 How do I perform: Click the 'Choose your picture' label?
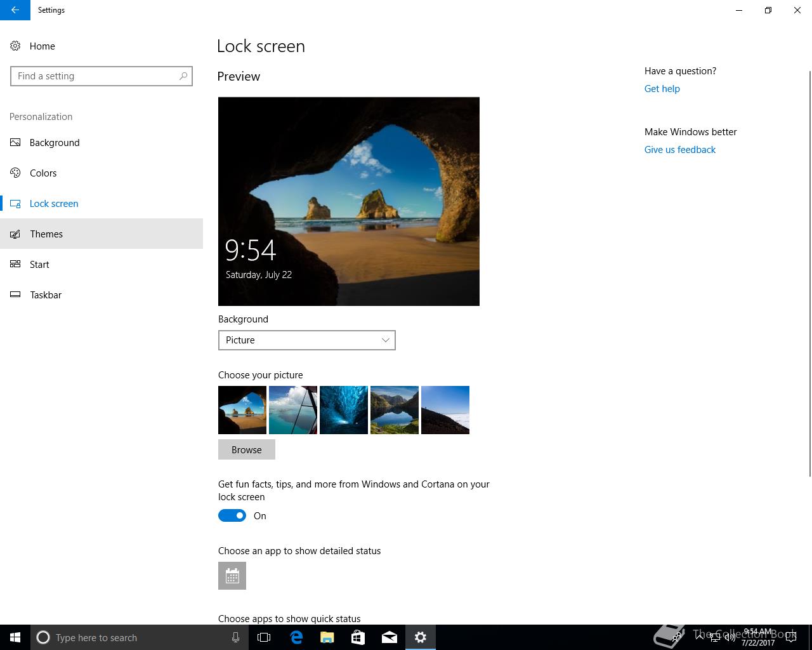(261, 375)
